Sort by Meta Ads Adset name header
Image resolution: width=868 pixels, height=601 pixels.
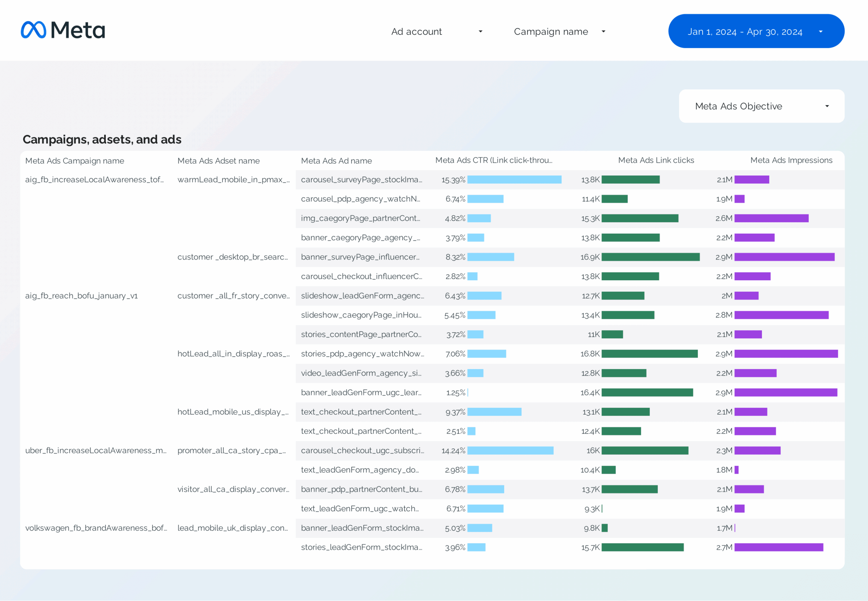(x=218, y=161)
